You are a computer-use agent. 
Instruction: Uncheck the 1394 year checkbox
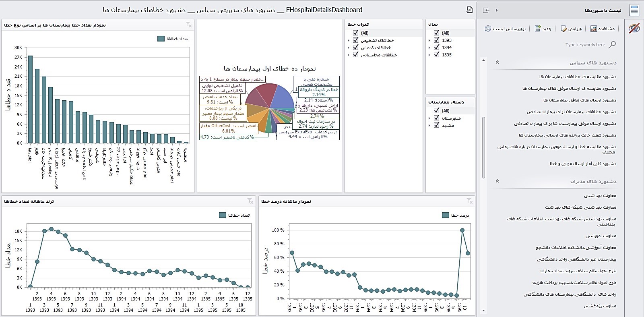tap(436, 48)
